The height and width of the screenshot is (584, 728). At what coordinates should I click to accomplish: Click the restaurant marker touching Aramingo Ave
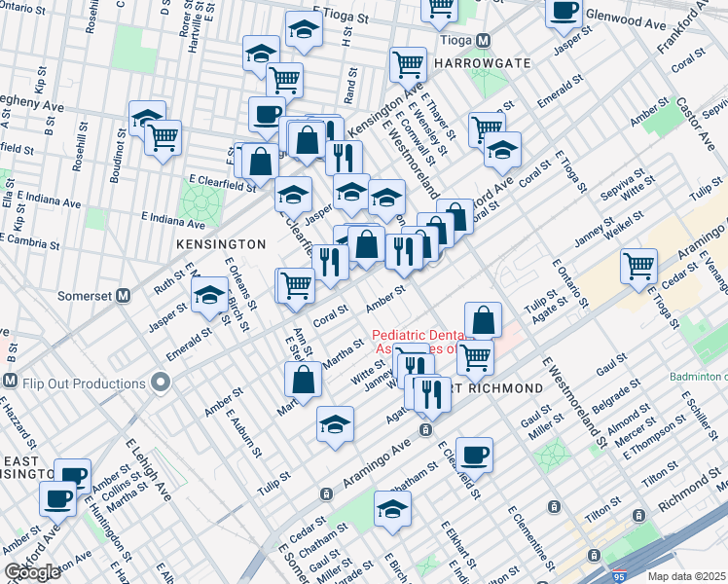click(432, 395)
